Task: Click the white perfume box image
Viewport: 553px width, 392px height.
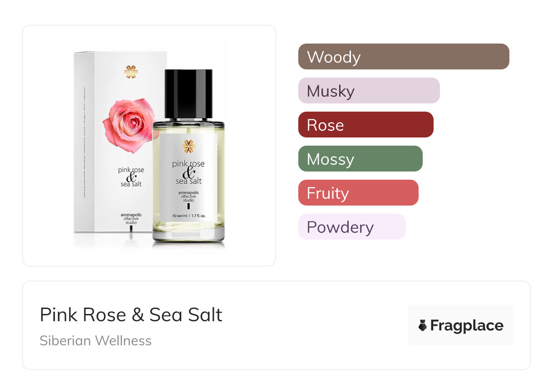Action: pyautogui.click(x=118, y=143)
